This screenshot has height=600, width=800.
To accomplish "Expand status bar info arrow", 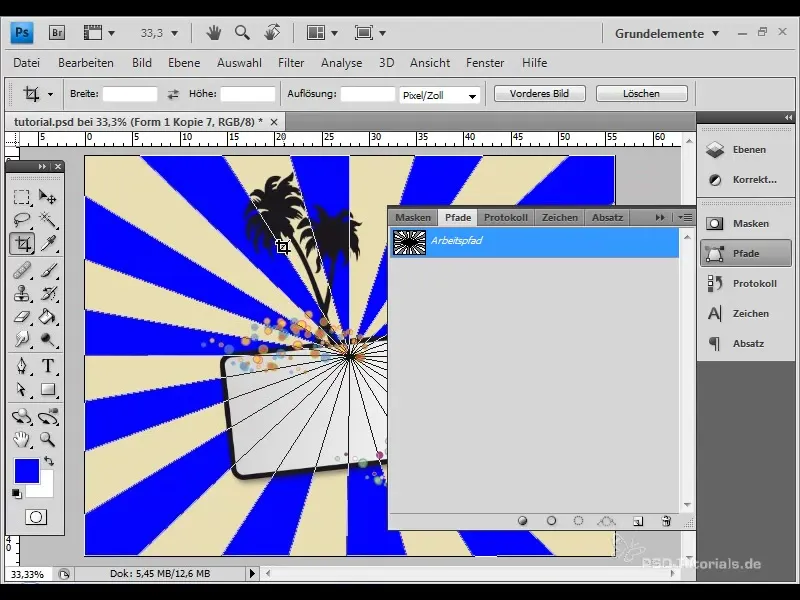I will coord(252,573).
